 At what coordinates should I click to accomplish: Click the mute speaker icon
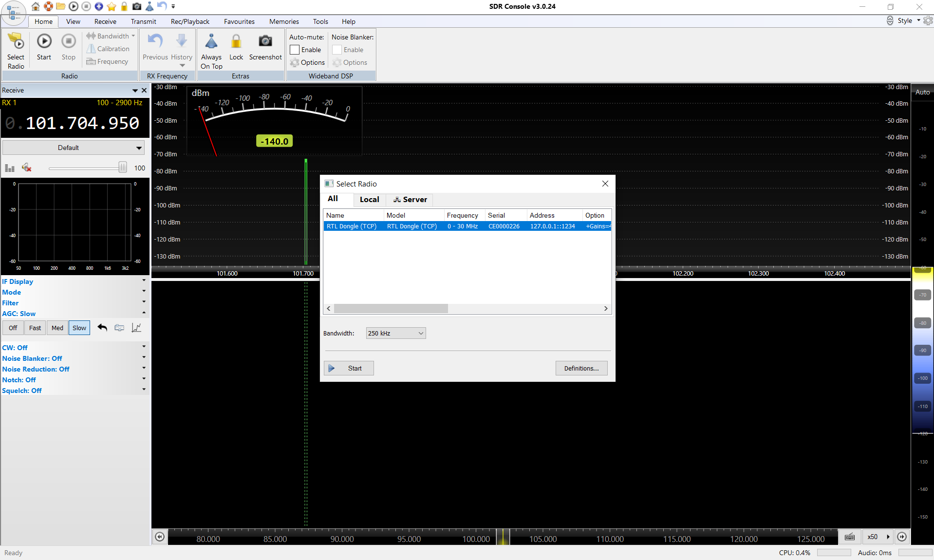tap(27, 168)
